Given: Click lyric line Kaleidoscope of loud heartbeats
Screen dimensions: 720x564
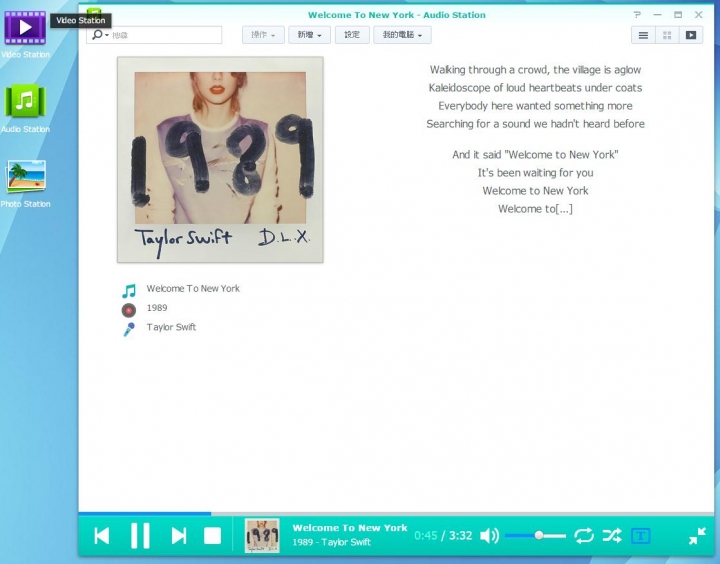Looking at the screenshot, I should pos(535,88).
